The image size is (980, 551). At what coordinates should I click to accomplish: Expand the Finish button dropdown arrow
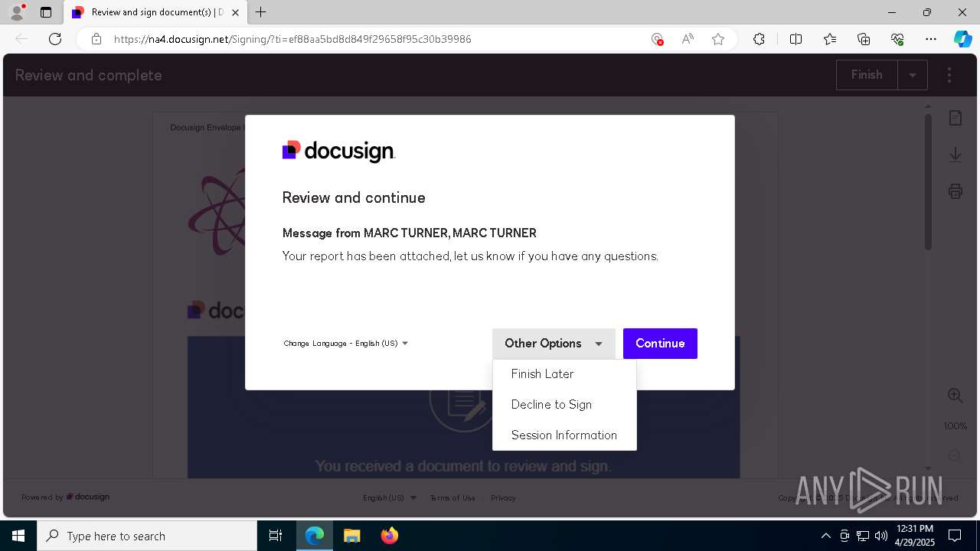click(912, 75)
